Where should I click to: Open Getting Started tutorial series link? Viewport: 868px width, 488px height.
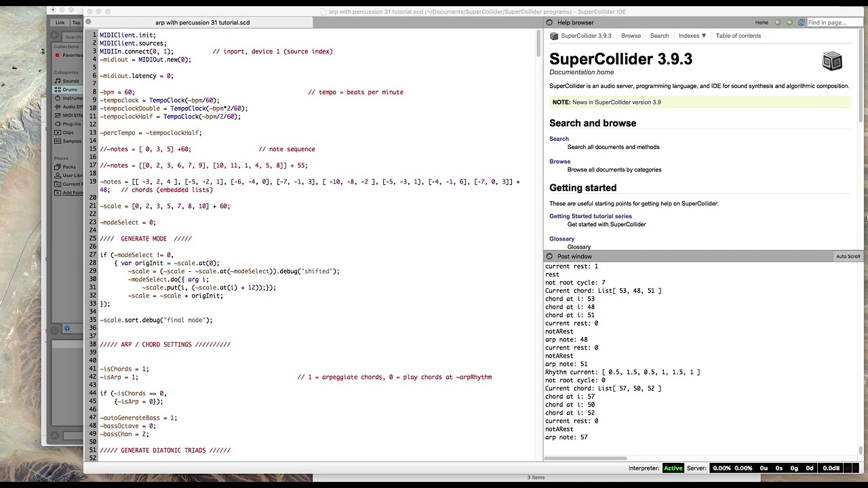click(590, 216)
